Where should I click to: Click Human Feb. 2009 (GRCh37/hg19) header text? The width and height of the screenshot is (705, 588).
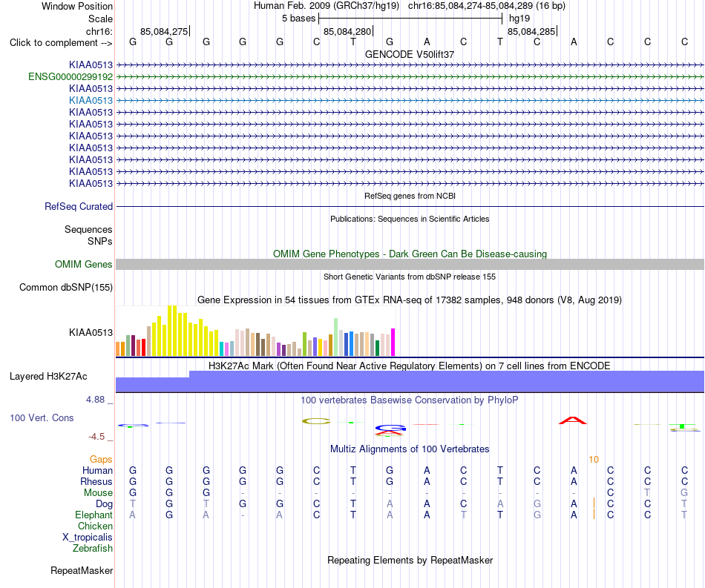[x=327, y=6]
